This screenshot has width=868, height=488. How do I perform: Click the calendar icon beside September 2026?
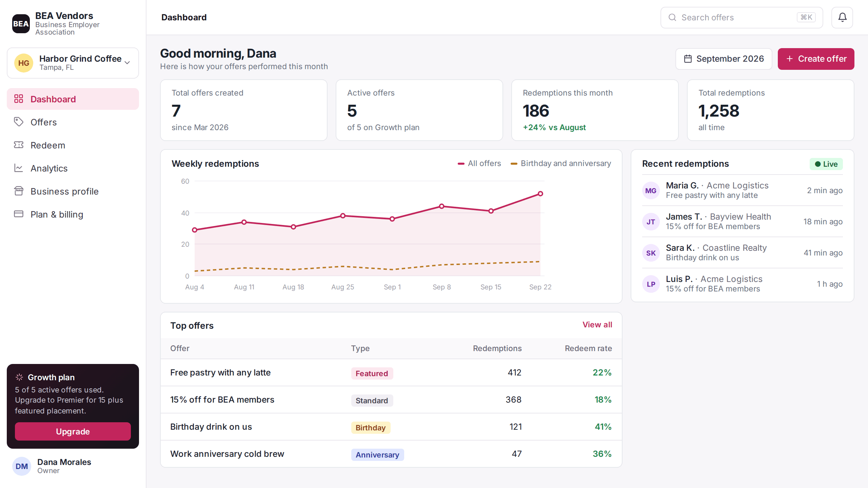[688, 59]
